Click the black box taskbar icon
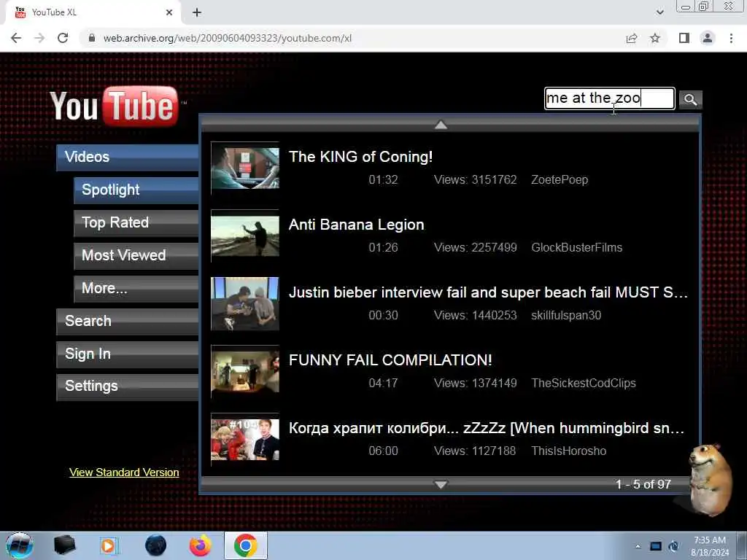 pos(65,545)
